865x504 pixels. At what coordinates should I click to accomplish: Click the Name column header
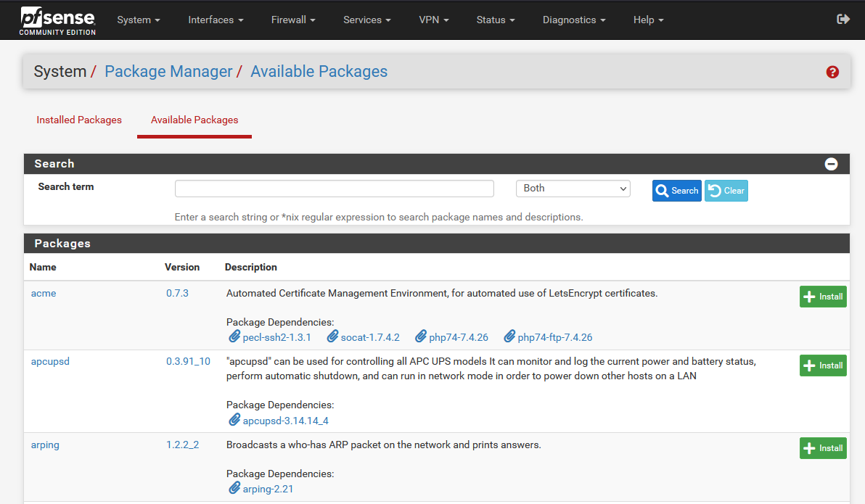(43, 268)
